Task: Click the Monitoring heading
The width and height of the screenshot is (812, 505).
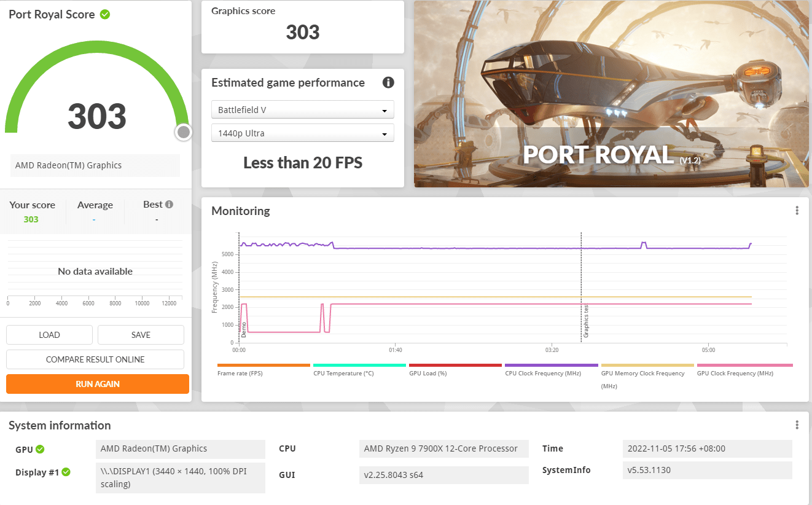Action: tap(241, 211)
